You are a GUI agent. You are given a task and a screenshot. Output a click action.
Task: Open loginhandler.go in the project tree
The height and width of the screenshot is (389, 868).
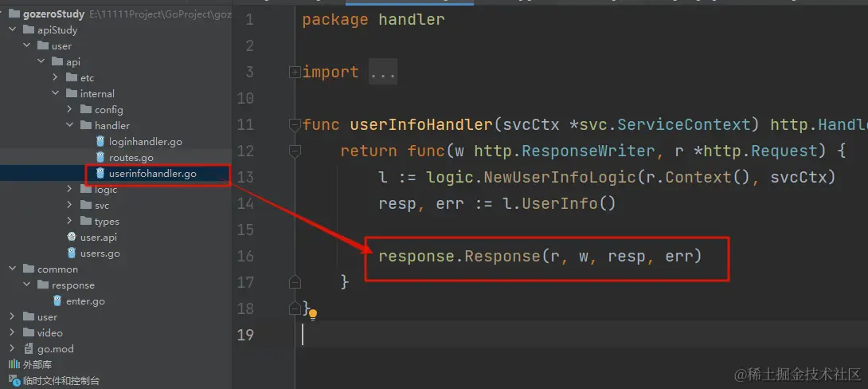(146, 142)
